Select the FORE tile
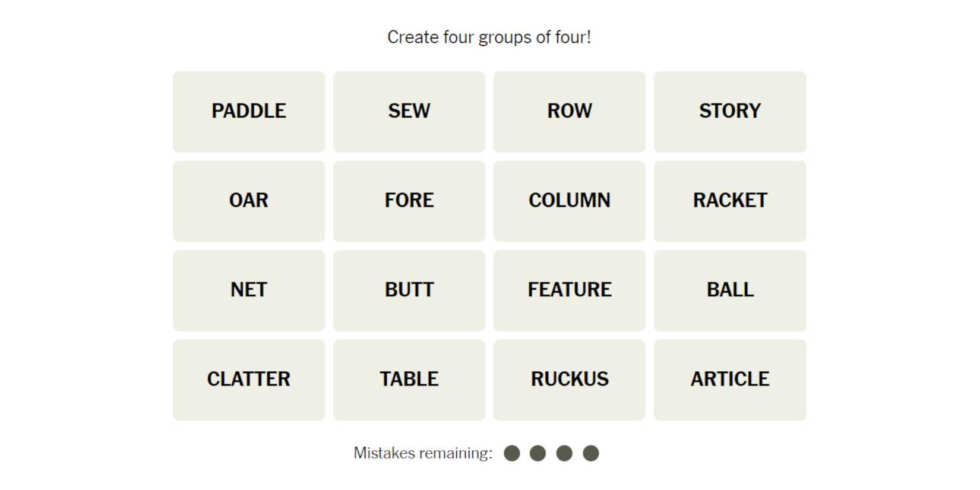The width and height of the screenshot is (980, 490). (x=409, y=201)
